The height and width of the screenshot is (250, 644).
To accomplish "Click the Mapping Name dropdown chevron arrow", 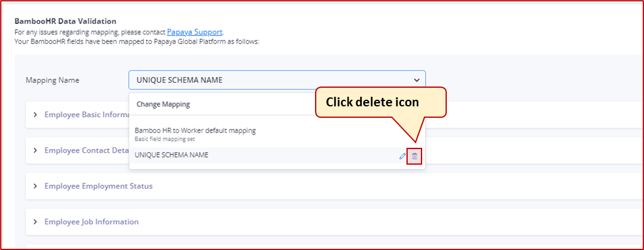I will pos(416,80).
